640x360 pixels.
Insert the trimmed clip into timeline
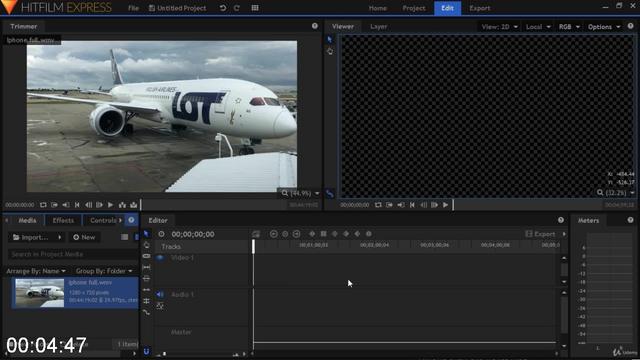[x=122, y=205]
